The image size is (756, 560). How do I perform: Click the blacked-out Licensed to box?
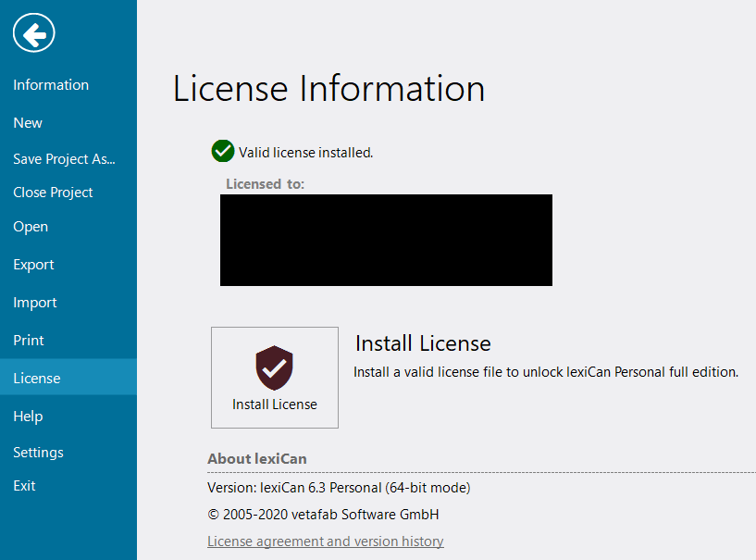pyautogui.click(x=386, y=240)
